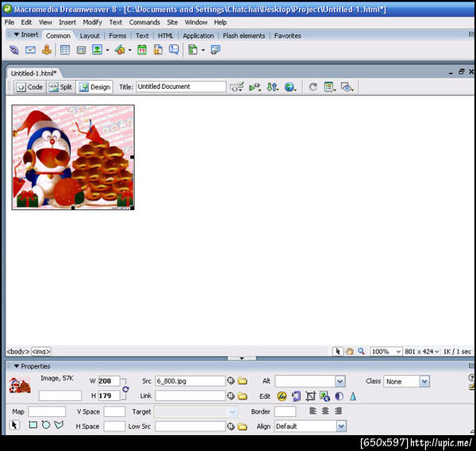Collapse the Insert bar triangle

(17, 35)
